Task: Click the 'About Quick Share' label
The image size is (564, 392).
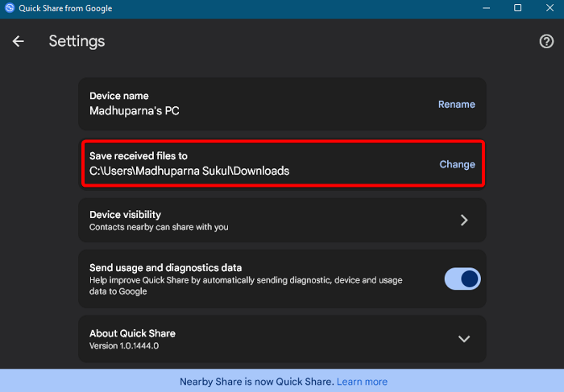Action: [x=132, y=333]
